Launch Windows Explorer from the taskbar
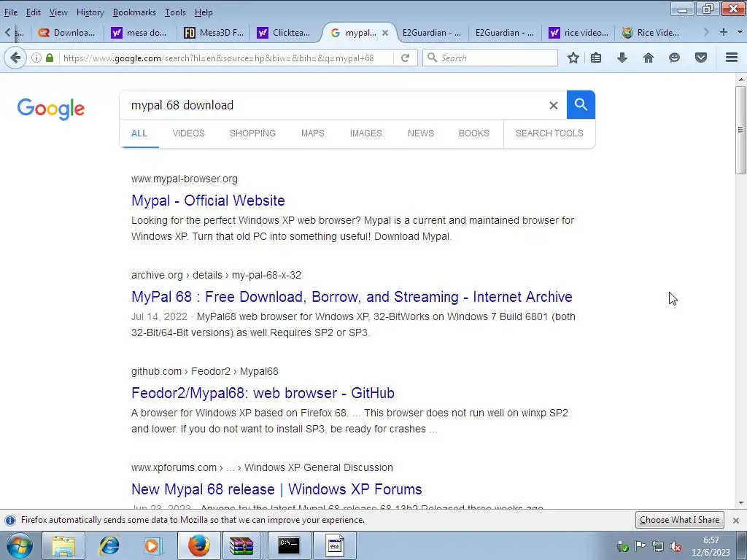747x560 pixels. [63, 546]
